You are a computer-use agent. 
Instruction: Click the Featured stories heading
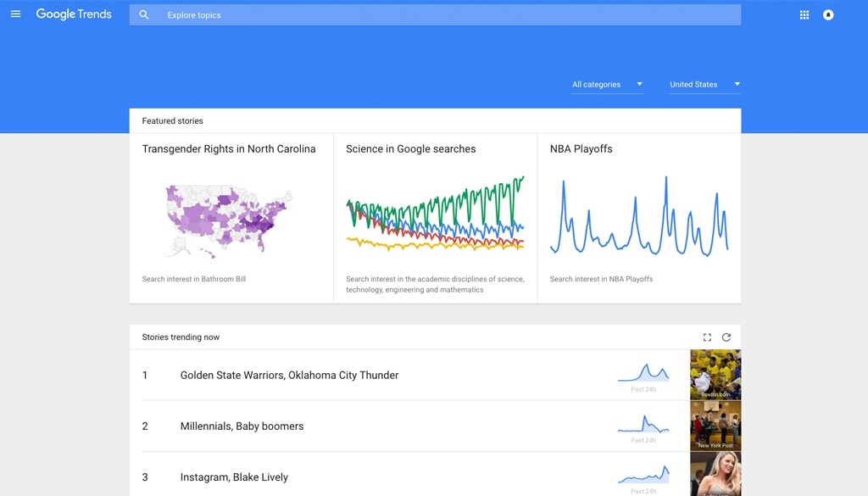click(172, 120)
